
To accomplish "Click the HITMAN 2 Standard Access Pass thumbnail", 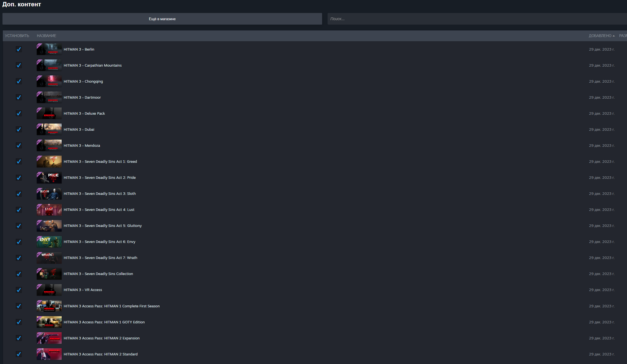I will 49,354.
